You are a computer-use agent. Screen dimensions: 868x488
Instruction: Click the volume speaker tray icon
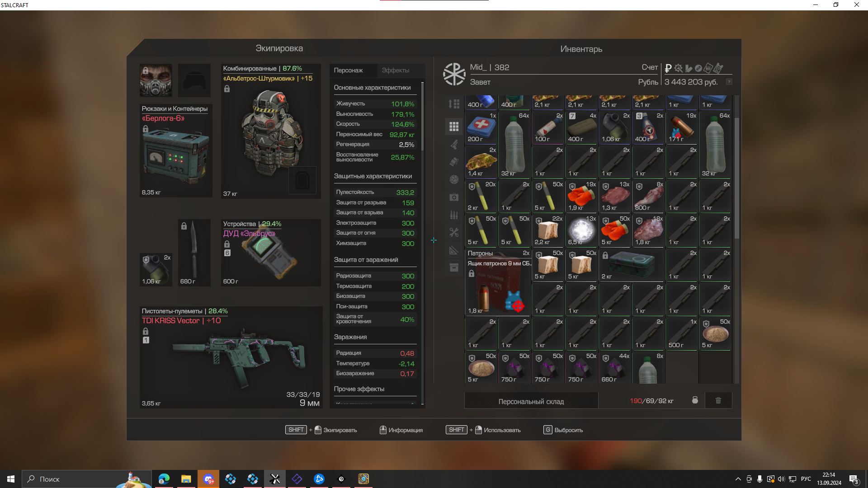pos(781,479)
